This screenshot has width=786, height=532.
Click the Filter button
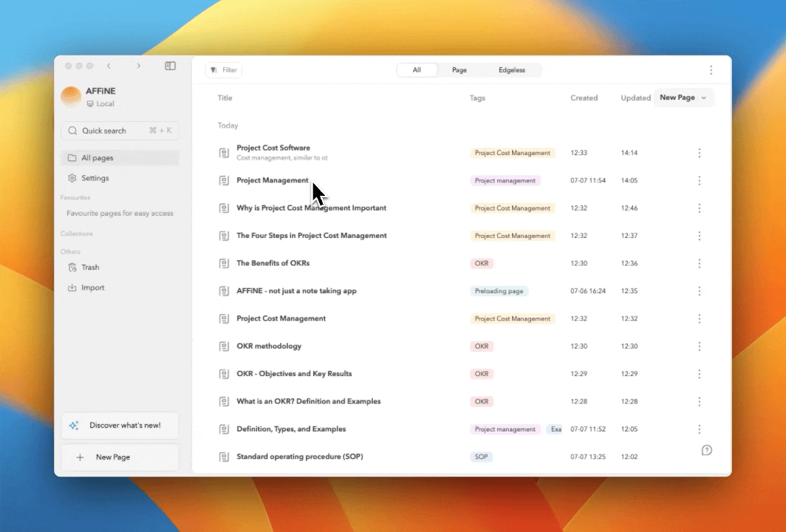224,70
